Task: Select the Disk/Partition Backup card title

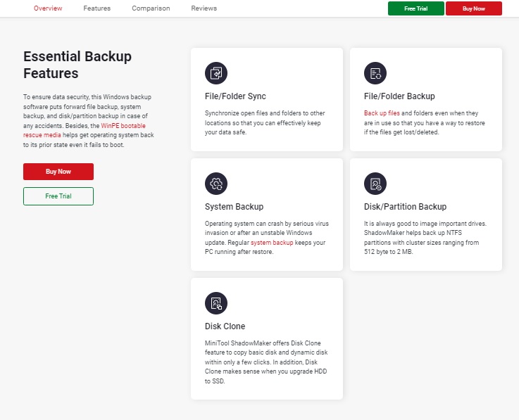Action: pyautogui.click(x=405, y=207)
